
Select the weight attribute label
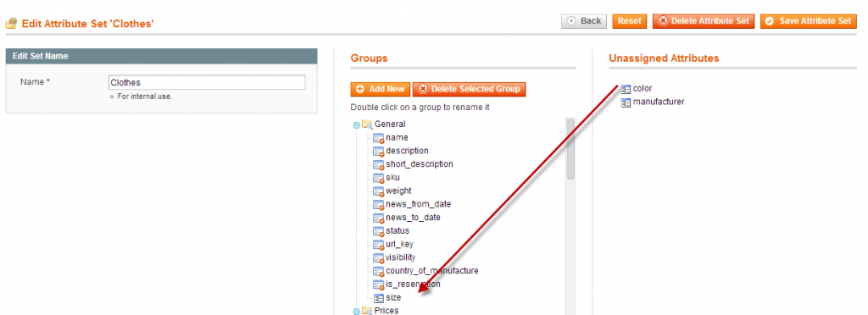coord(398,191)
